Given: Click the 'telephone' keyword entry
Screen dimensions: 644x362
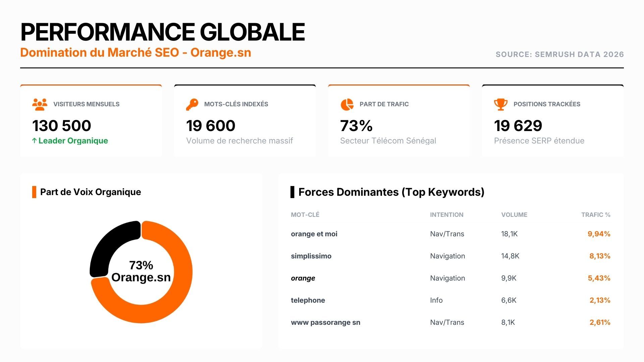Looking at the screenshot, I should pyautogui.click(x=308, y=300).
